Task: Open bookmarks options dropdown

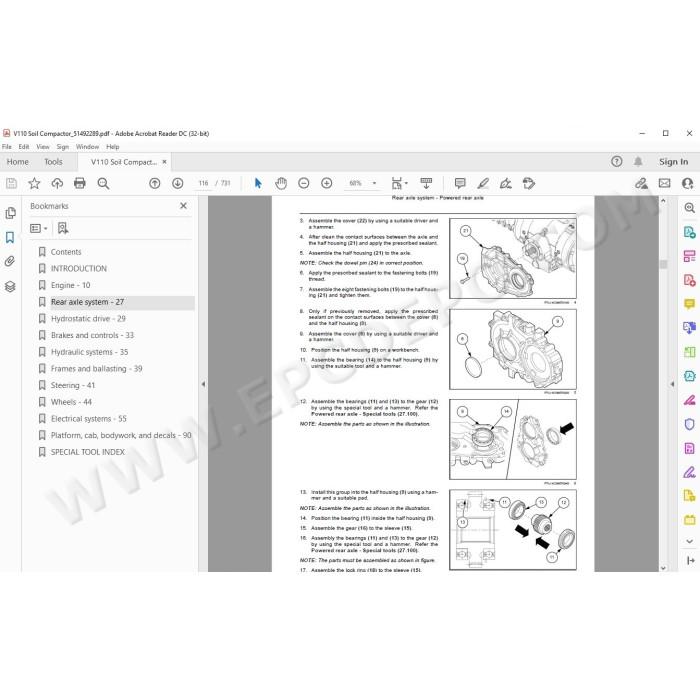Action: point(38,228)
